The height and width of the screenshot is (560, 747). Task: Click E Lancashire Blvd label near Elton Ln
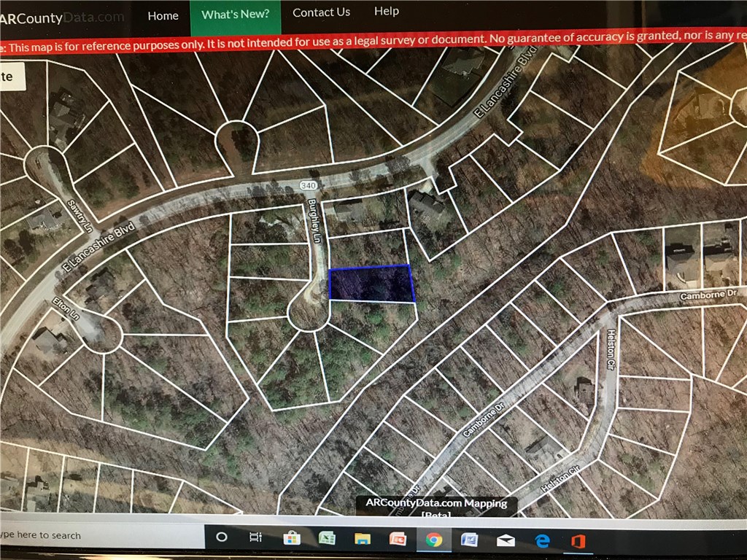coord(99,246)
